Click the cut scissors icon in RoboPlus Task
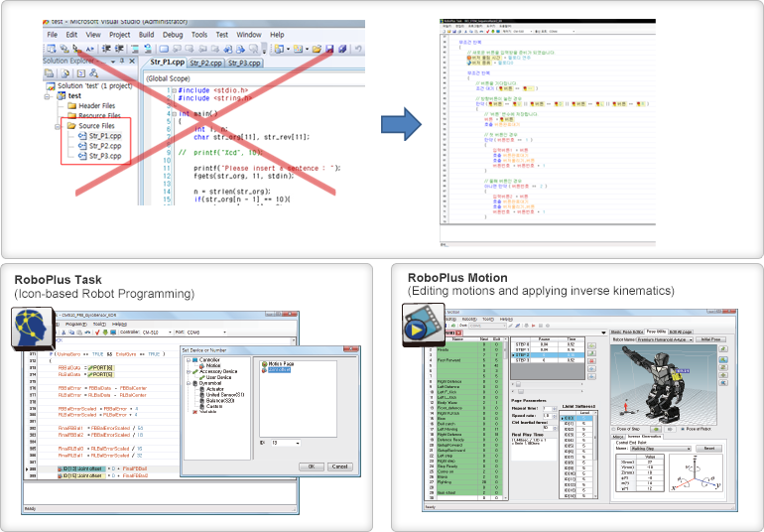This screenshot has width=764, height=532. click(x=64, y=332)
